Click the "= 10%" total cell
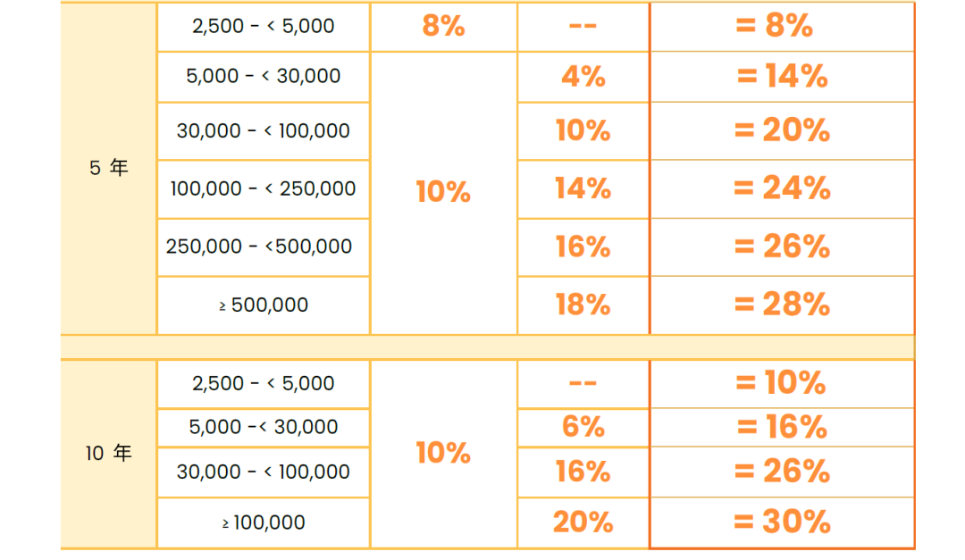This screenshot has height=560, width=965. pos(782,383)
